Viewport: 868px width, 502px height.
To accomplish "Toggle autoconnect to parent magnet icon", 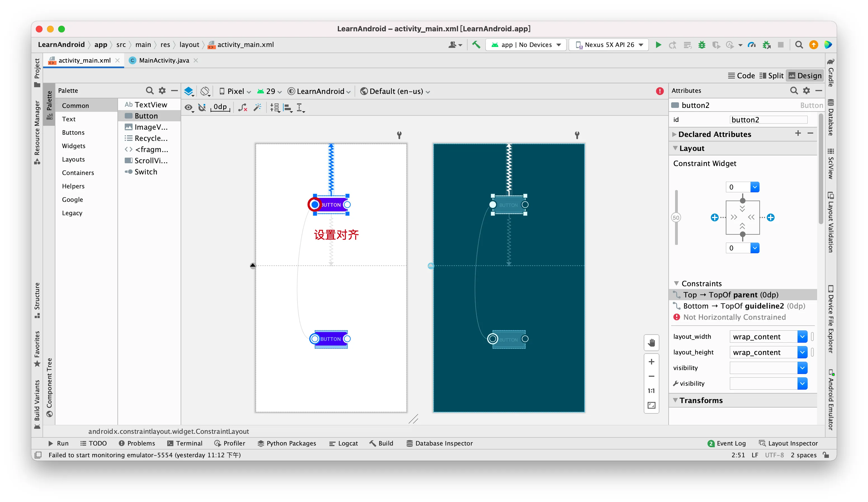I will tap(202, 107).
